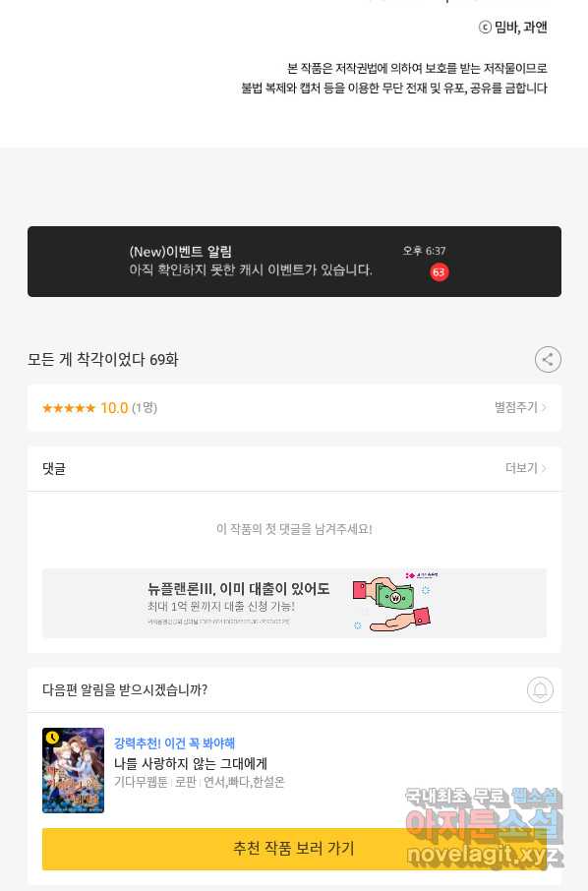Click the red 63 notification badge
588x891 pixels.
(x=439, y=272)
